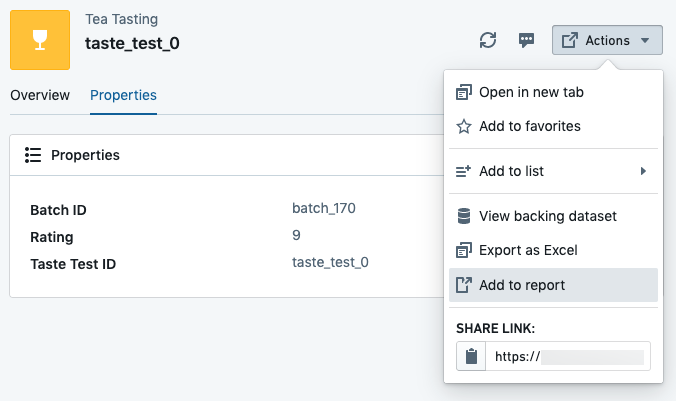The image size is (676, 401).
Task: Click the Tea Tasting object type label
Action: click(x=122, y=19)
